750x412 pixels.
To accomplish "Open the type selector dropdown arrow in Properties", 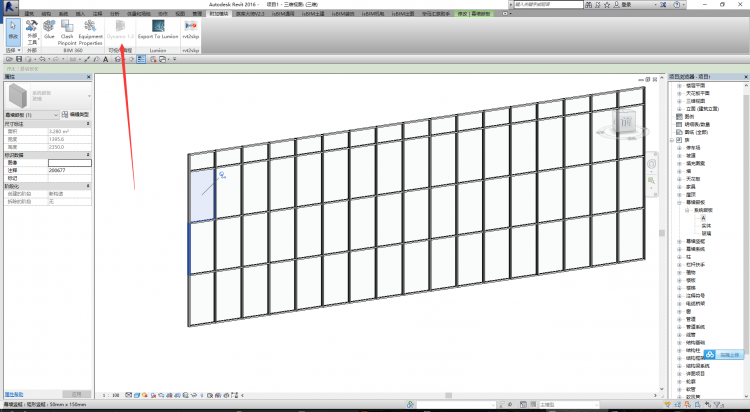I will pos(89,96).
